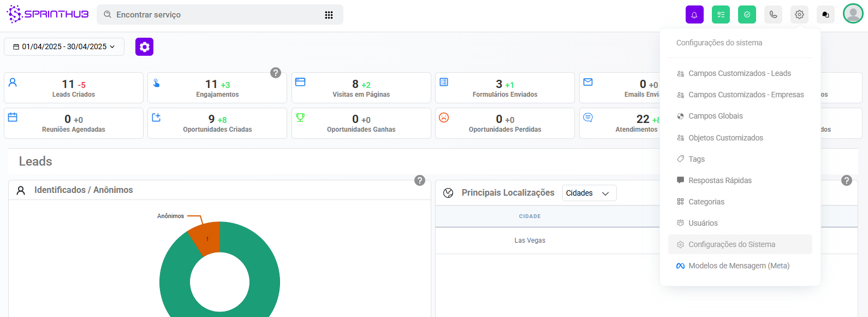Open the date range 01/04/2025 - 30/04/2025 dropdown
The image size is (868, 317).
(x=64, y=47)
